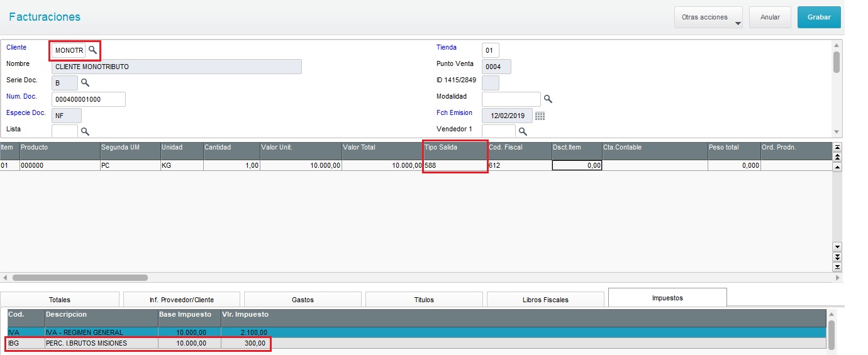
Task: Switch to the Libros Fiscales tab
Action: 545,300
